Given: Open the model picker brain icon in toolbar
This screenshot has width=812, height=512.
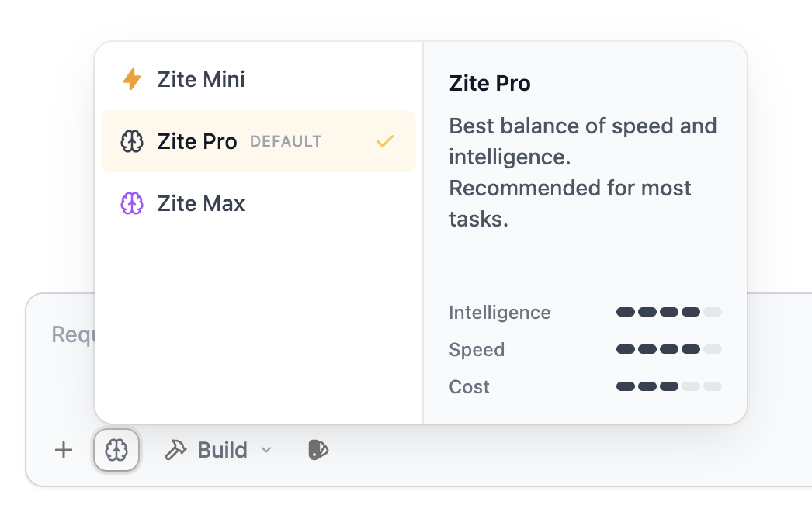Looking at the screenshot, I should pos(116,450).
